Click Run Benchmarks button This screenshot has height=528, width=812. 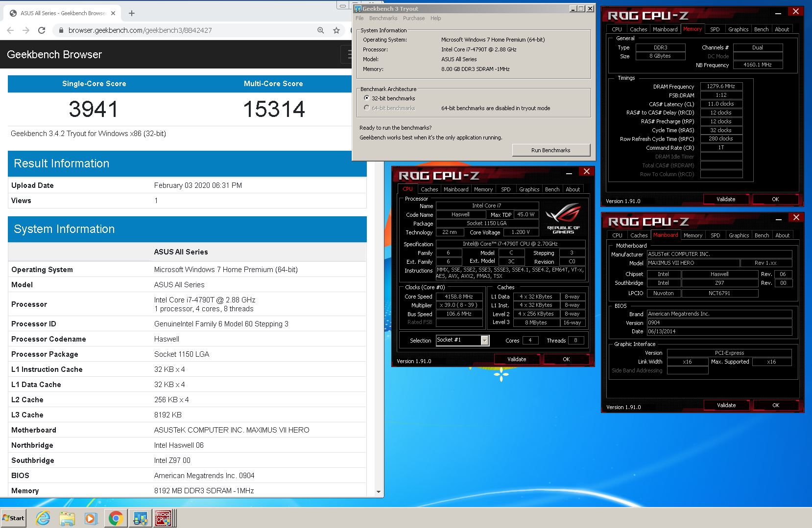tap(551, 150)
